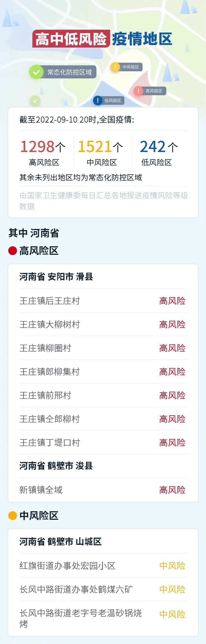Tap the 1298个 高风险区 count
206x644 pixels.
[43, 152]
